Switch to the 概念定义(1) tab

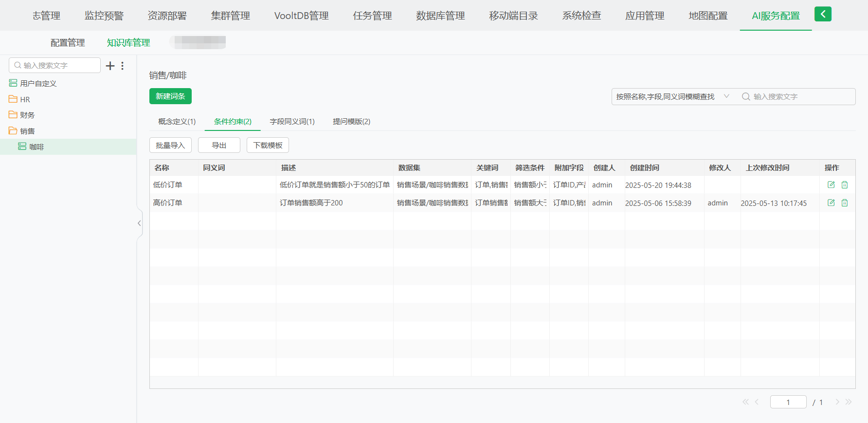177,121
